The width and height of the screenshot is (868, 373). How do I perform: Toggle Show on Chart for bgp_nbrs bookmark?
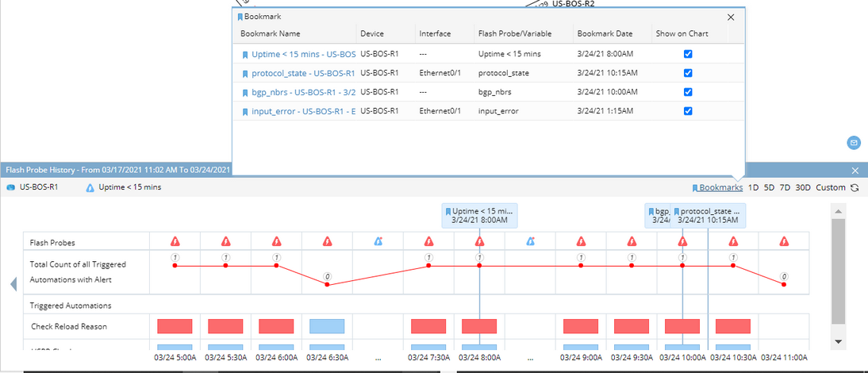coord(688,92)
